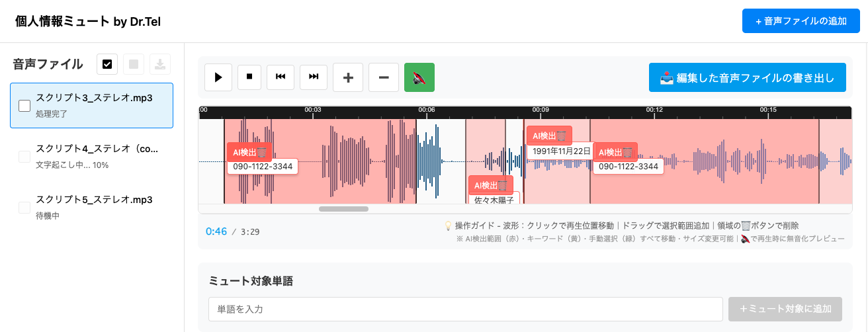Focus the 単語を入力 text field
Image resolution: width=868 pixels, height=332 pixels.
(x=465, y=309)
